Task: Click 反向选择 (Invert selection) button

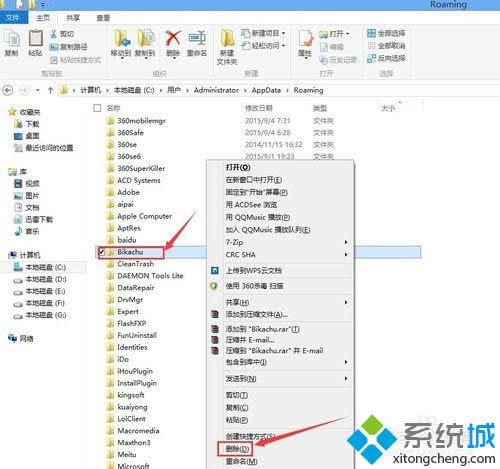Action: coord(387,58)
